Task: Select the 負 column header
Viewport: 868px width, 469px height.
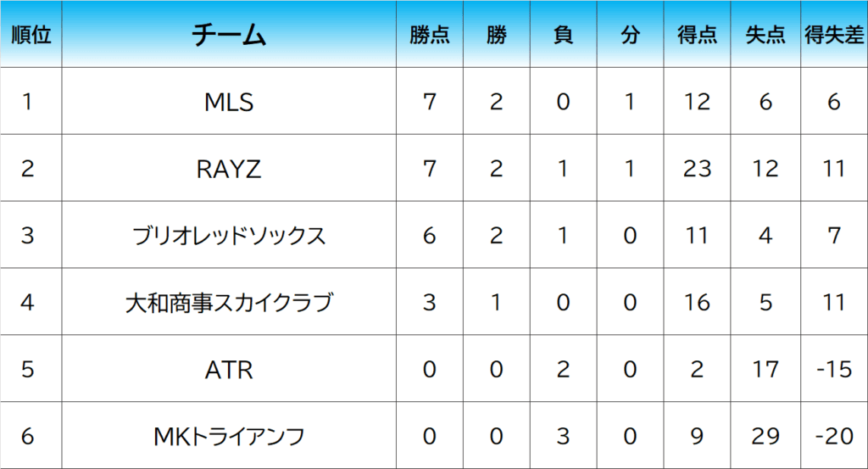Action: pos(563,35)
